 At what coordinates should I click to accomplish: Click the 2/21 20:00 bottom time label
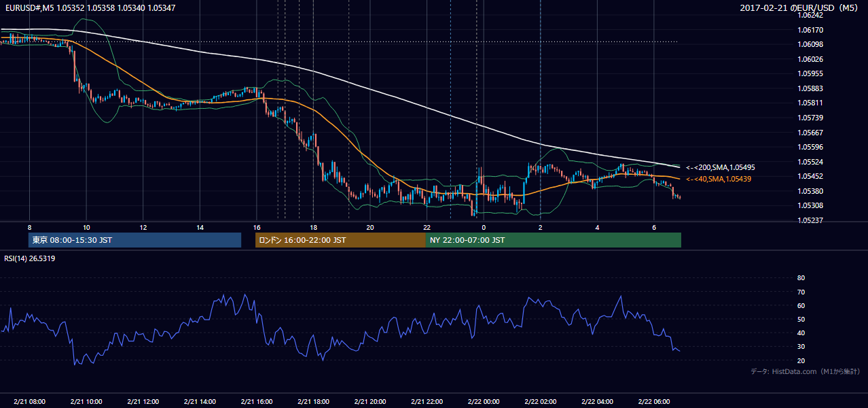pos(369,402)
